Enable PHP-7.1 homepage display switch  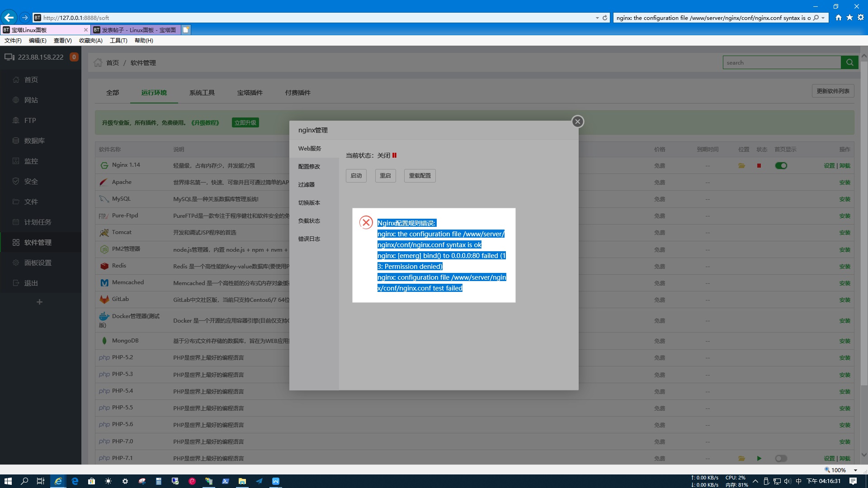point(781,458)
